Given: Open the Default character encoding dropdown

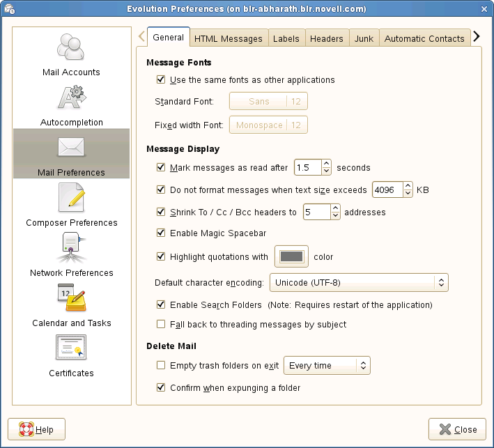Looking at the screenshot, I should [x=358, y=283].
